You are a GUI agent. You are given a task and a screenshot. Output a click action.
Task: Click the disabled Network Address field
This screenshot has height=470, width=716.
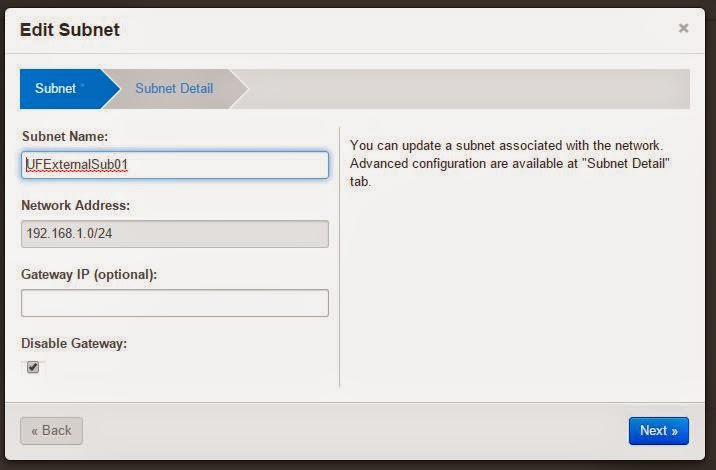(174, 234)
